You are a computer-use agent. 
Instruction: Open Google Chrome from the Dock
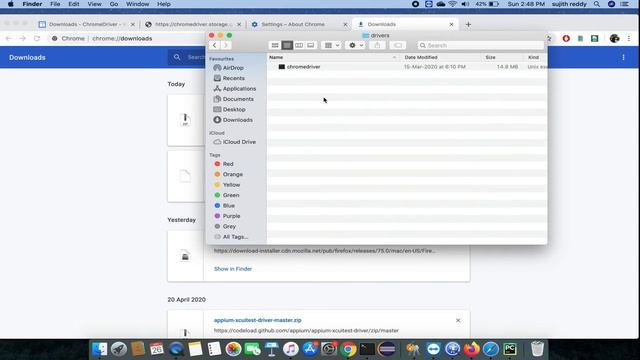(349, 349)
